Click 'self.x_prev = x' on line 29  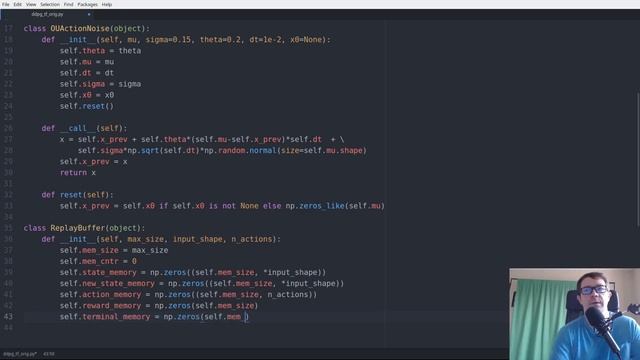(x=93, y=162)
